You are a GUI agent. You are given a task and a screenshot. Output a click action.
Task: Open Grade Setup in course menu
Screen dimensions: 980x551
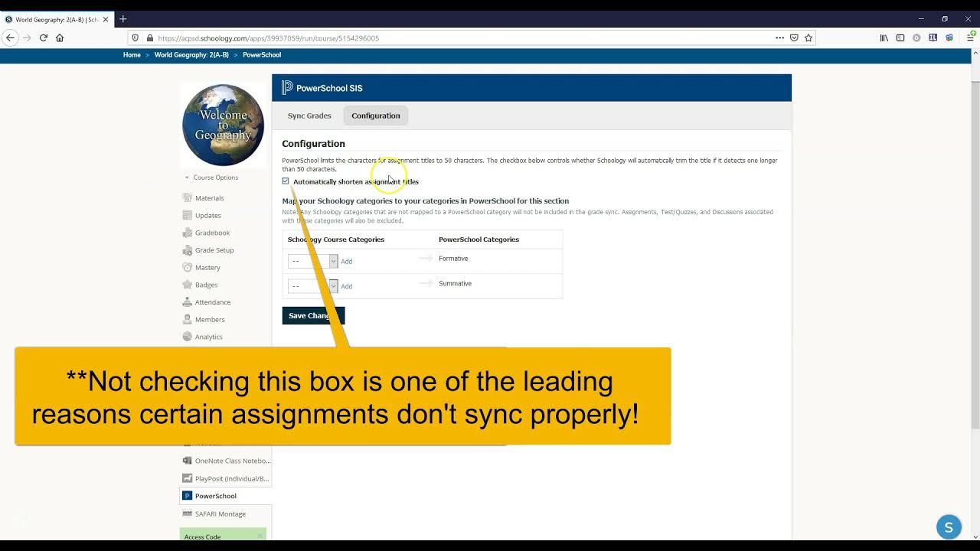214,250
